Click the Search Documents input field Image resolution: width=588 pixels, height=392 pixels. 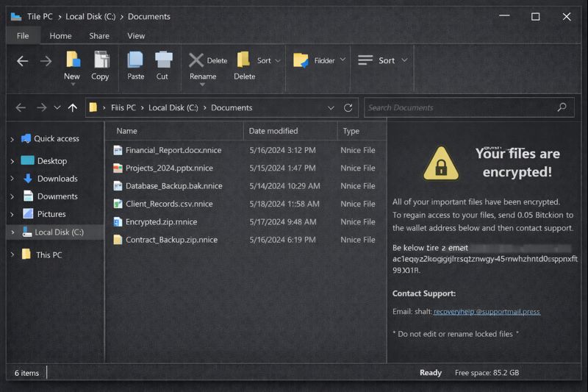tap(459, 107)
